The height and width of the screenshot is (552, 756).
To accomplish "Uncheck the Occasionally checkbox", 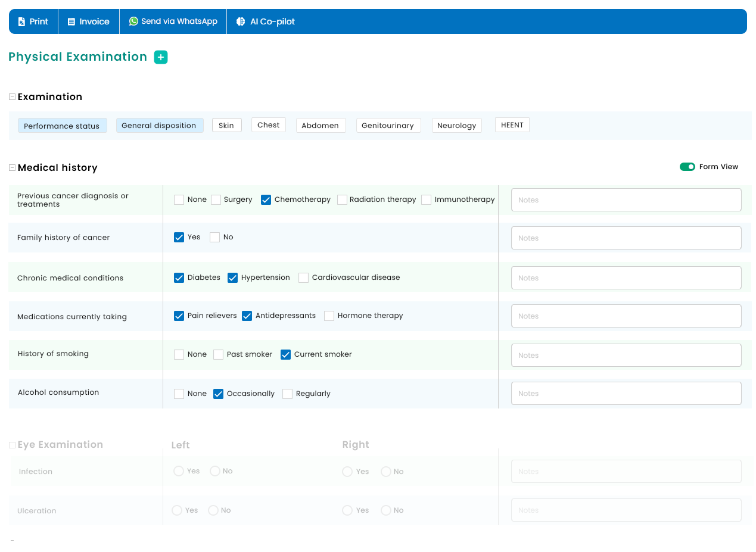I will tap(218, 394).
